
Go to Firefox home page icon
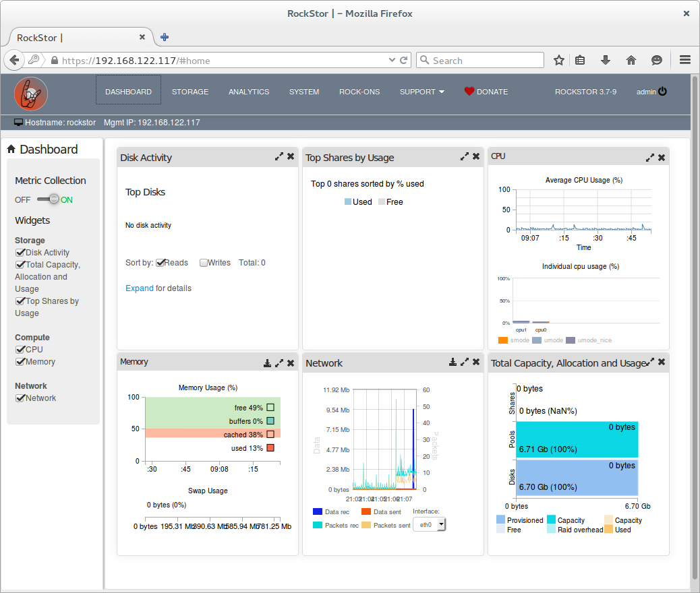(631, 60)
